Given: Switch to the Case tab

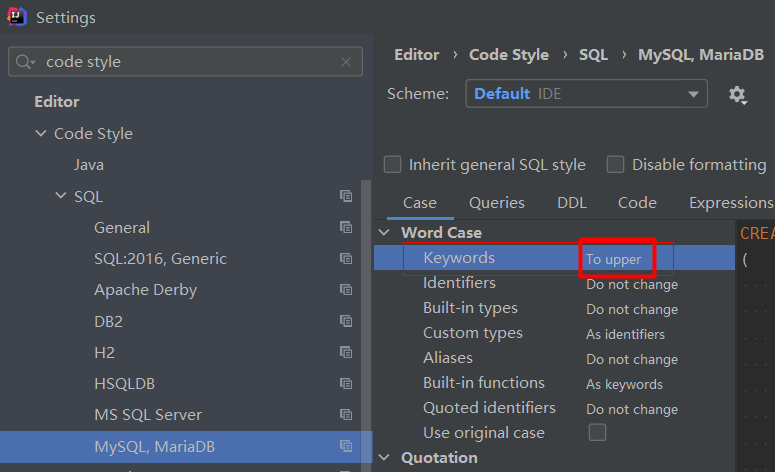Looking at the screenshot, I should 420,203.
